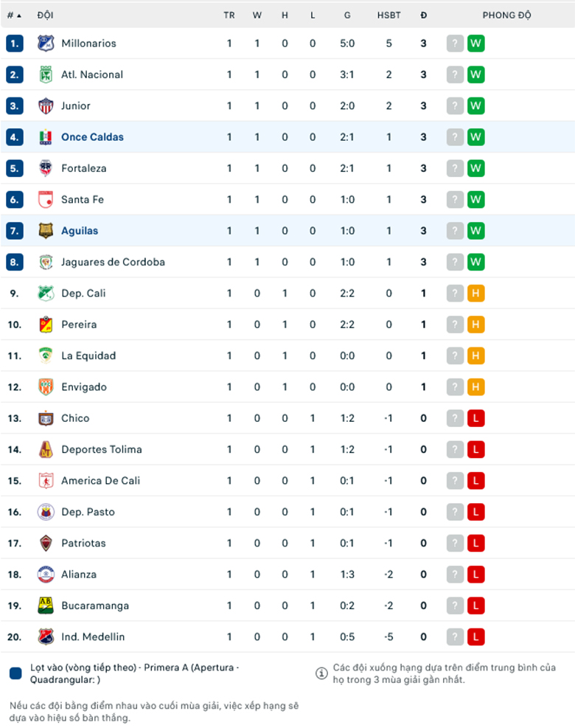This screenshot has width=575, height=728.
Task: Sort standings by the HSBT column
Action: (389, 15)
